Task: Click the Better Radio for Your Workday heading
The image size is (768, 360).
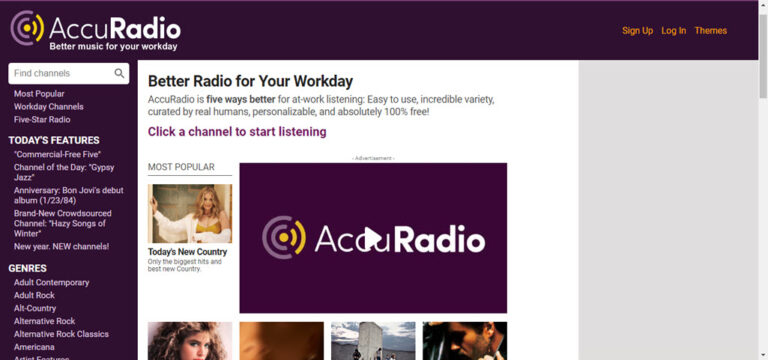Action: tap(250, 81)
